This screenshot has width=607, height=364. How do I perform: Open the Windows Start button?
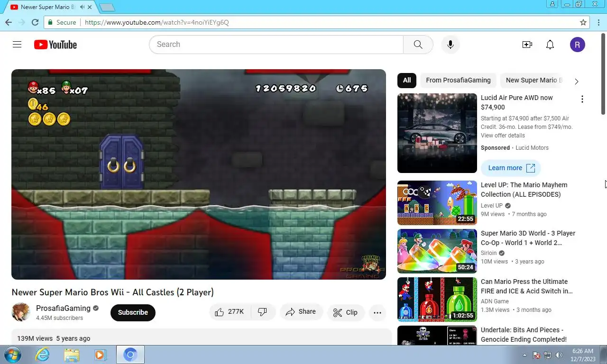click(13, 355)
